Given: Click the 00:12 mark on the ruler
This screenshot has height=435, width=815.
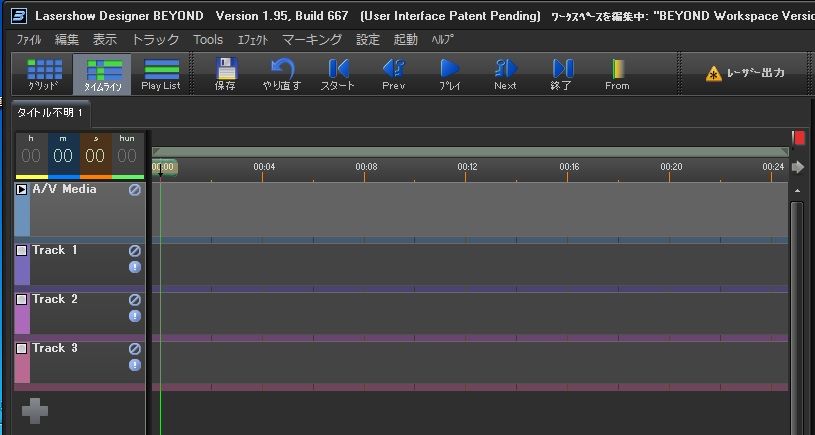Looking at the screenshot, I should point(467,167).
